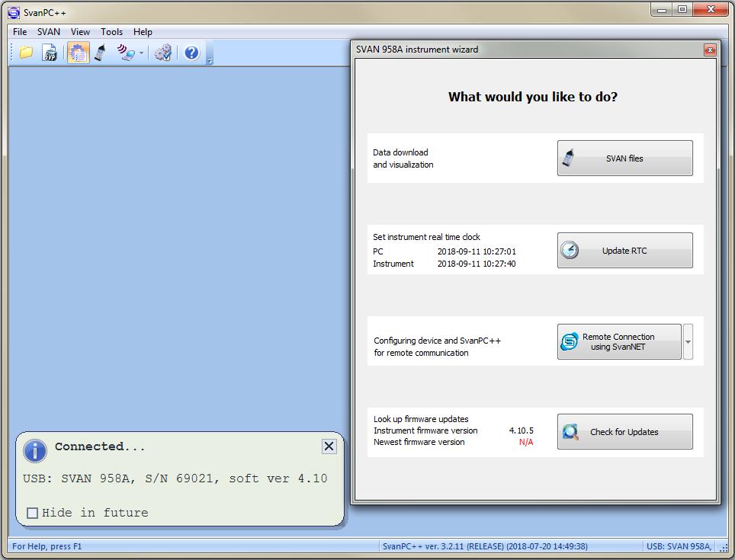
Task: Open the toolbar overflow options arrow
Action: click(210, 60)
